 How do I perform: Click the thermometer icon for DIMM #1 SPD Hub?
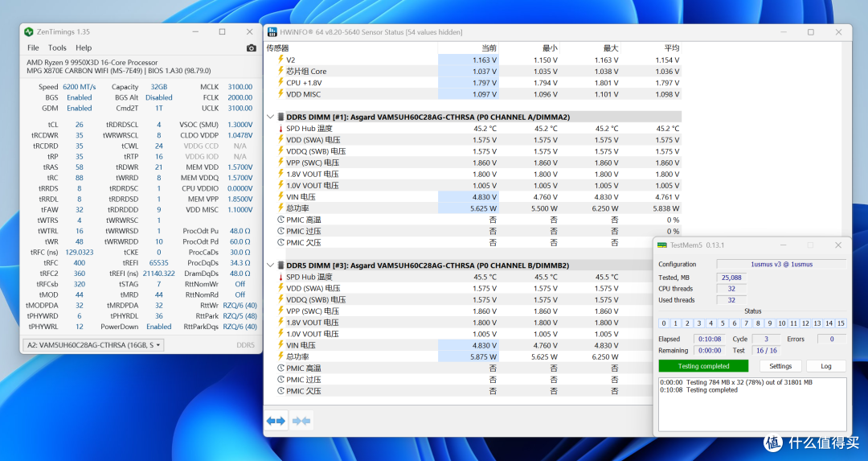(x=280, y=129)
